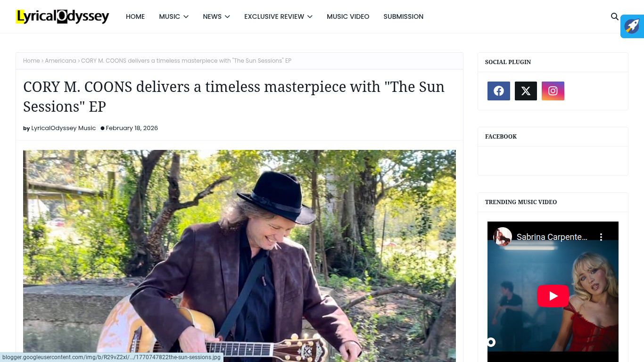Viewport: 644px width, 362px height.
Task: Open the SUBMISSION menu item
Action: coord(403,16)
